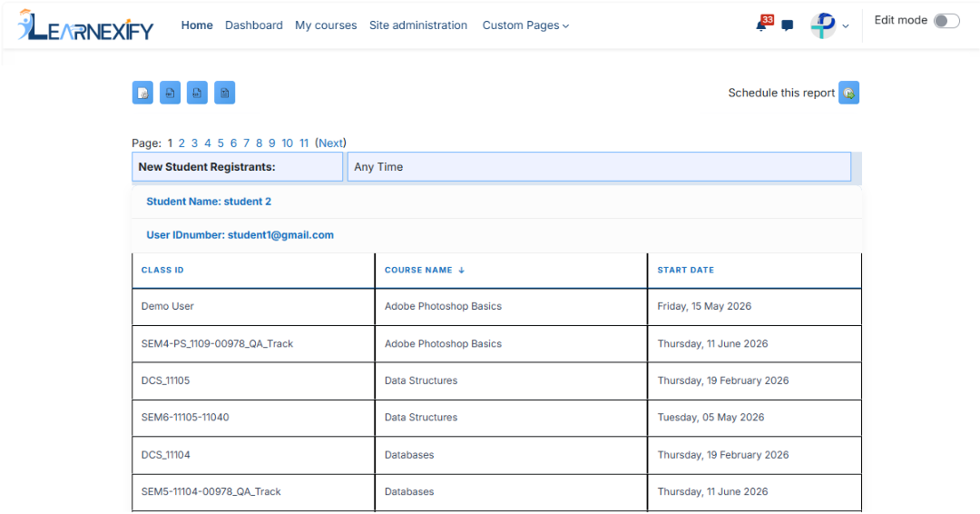
Task: Go to page 5 of the report
Action: (x=220, y=143)
